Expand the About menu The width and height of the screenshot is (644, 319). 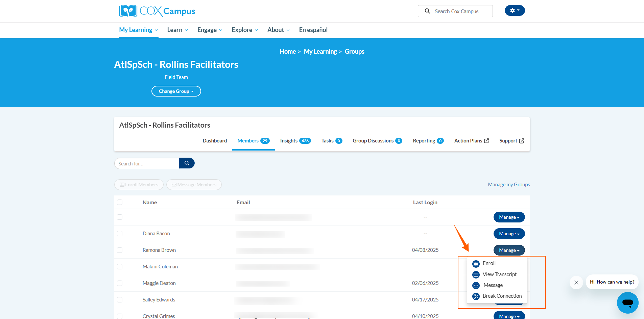[x=279, y=30]
